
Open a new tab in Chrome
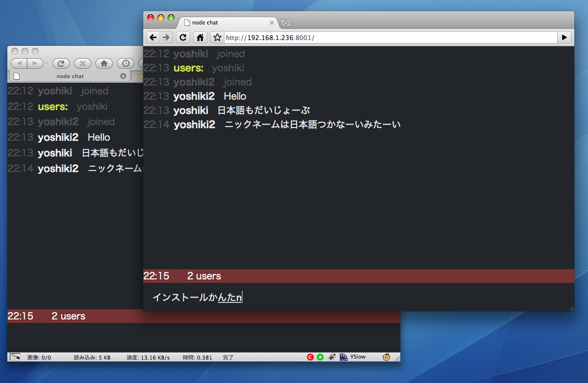[286, 23]
